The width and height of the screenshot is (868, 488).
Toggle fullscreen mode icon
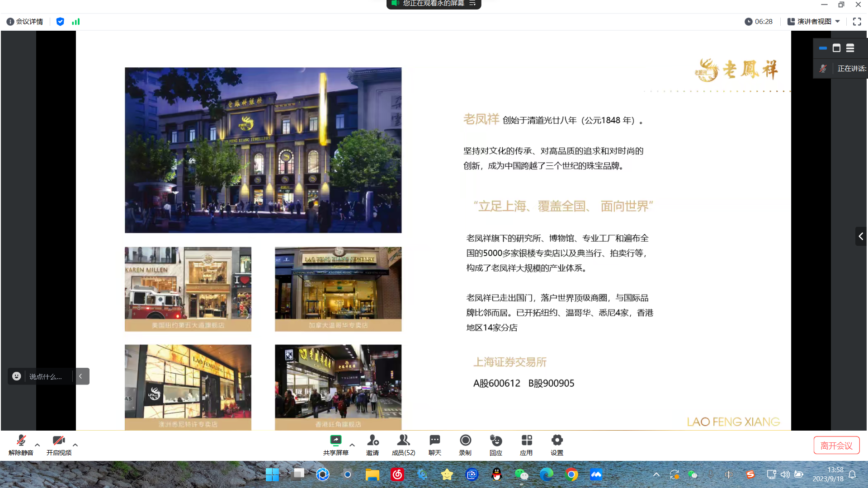tap(857, 22)
